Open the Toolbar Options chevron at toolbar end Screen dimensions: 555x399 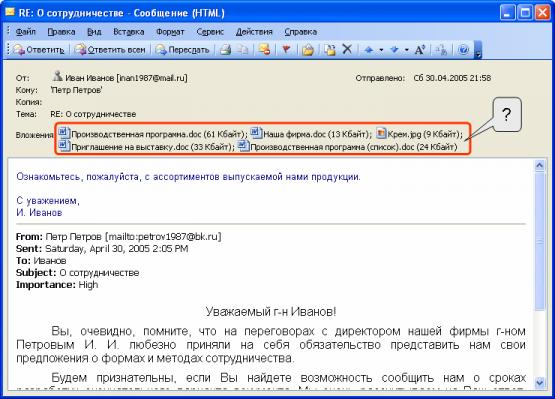[478, 50]
